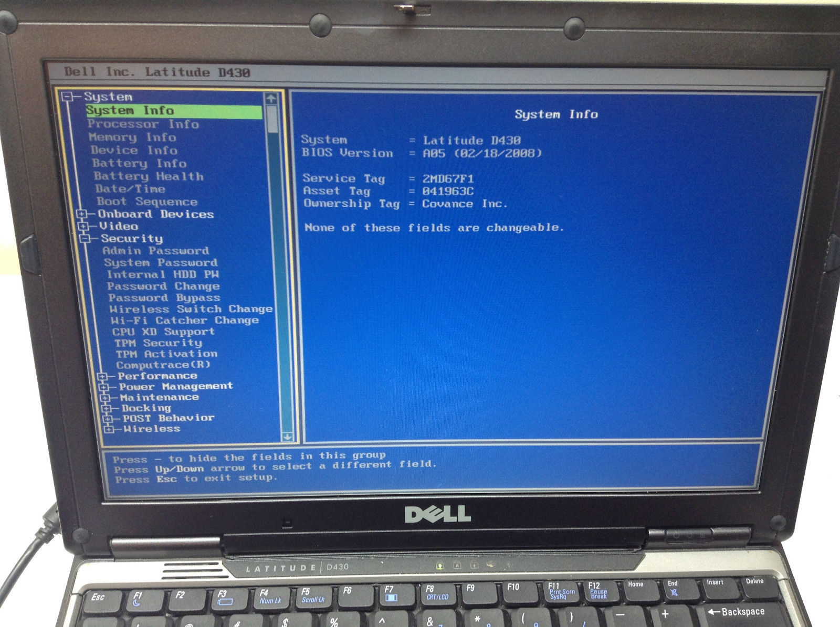Click the 'Press Esc to exit setup.' hint
Image resolution: width=840 pixels, height=627 pixels.
pos(196,479)
